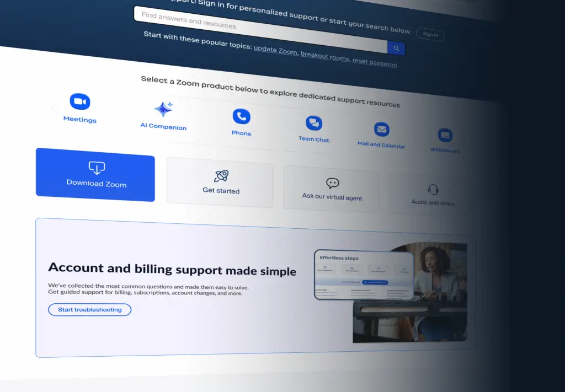Focus the Find answers and resources field
This screenshot has height=392, width=565.
click(260, 30)
